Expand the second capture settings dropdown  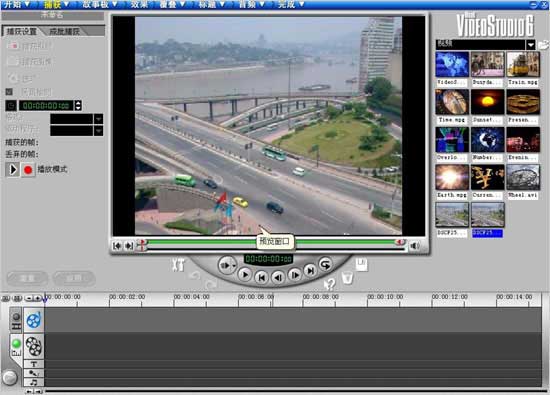99,131
